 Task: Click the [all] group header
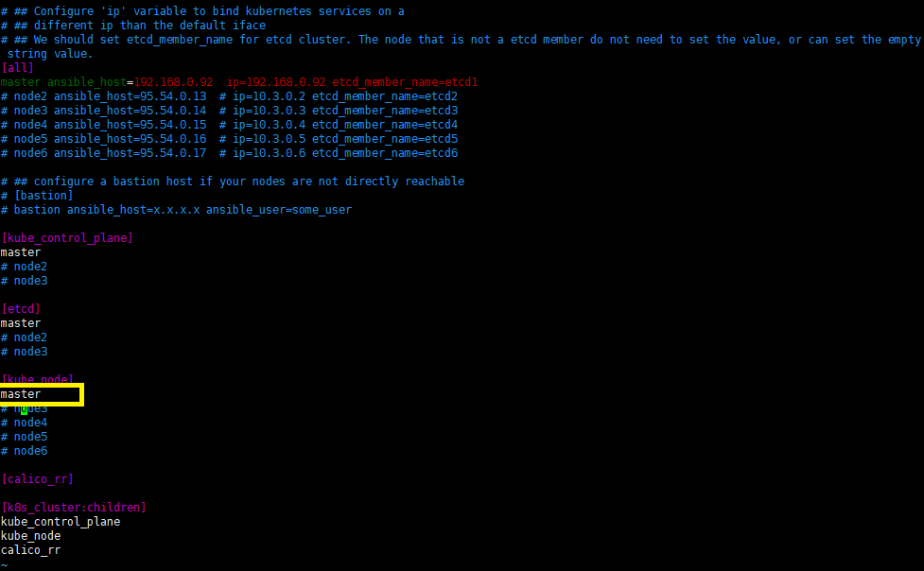[18, 68]
